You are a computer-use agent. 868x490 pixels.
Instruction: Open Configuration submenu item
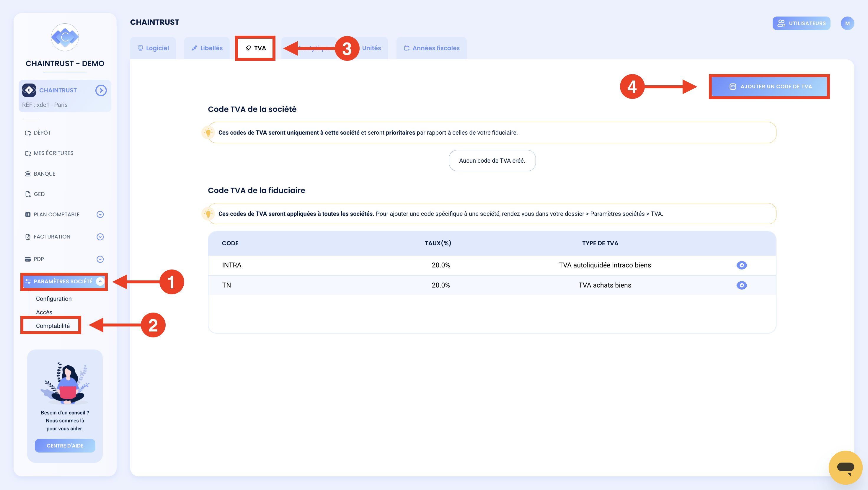[x=53, y=299]
